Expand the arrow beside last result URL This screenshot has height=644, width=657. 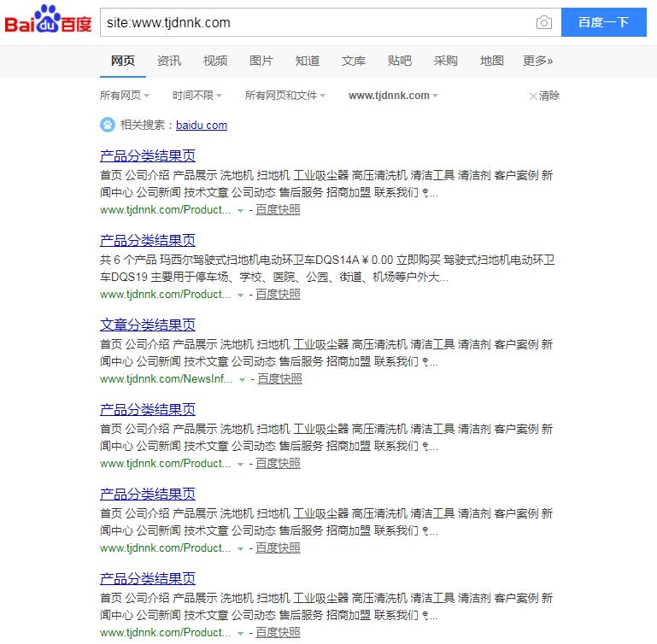(241, 634)
